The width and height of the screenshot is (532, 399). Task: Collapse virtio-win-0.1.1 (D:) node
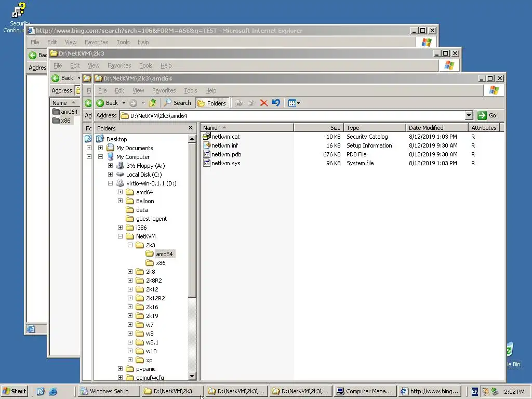point(110,183)
